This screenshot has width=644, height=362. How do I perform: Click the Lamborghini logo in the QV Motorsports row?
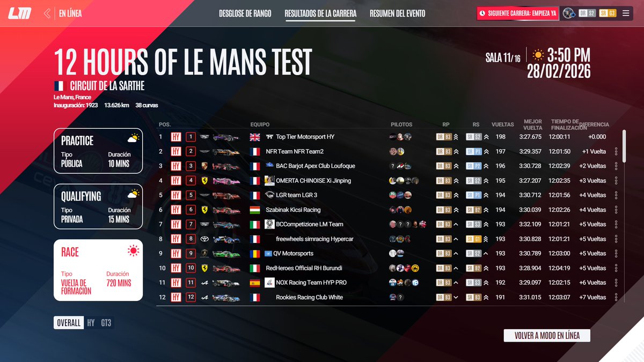(204, 253)
